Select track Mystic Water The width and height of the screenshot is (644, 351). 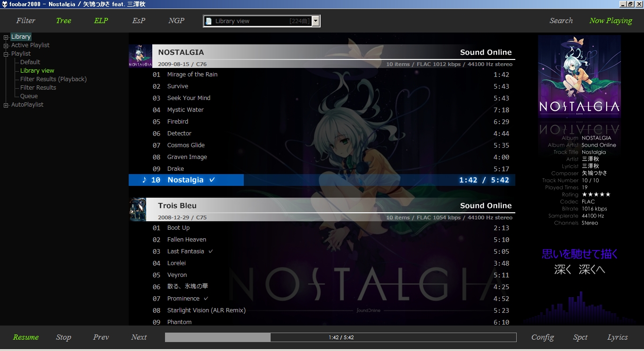322,110
